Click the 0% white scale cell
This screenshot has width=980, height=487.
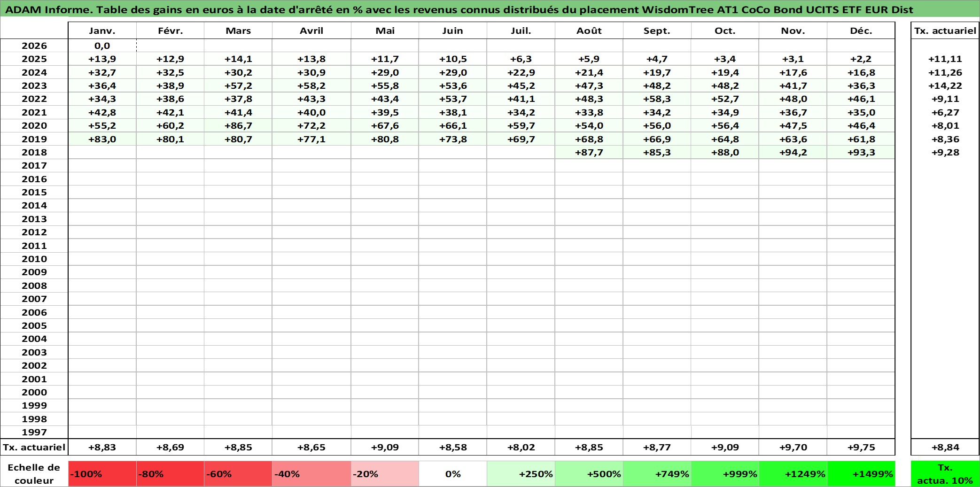453,474
